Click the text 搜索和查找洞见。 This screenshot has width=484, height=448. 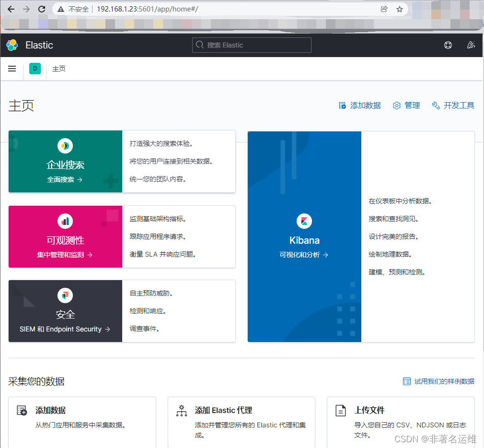393,219
